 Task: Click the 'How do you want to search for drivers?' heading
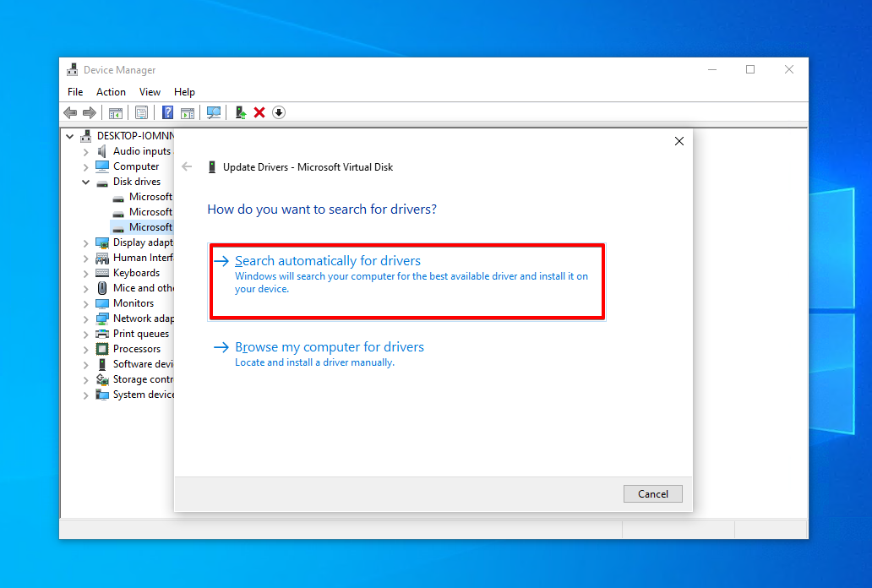pyautogui.click(x=322, y=210)
